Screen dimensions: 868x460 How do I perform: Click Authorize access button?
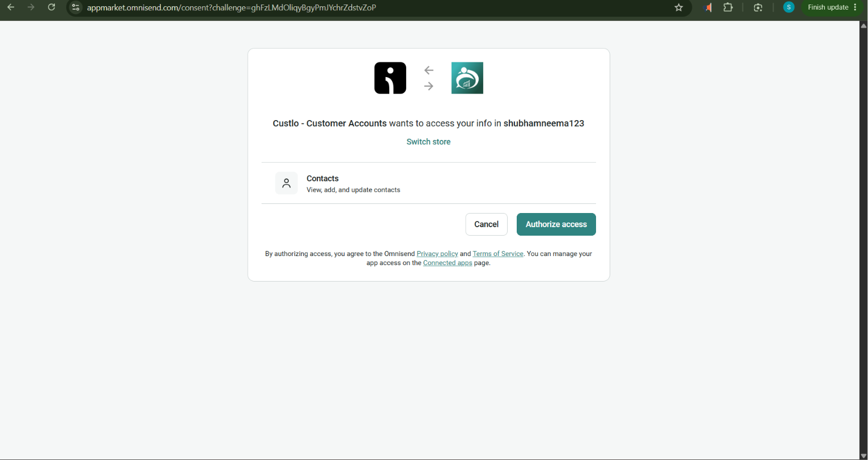(x=556, y=224)
